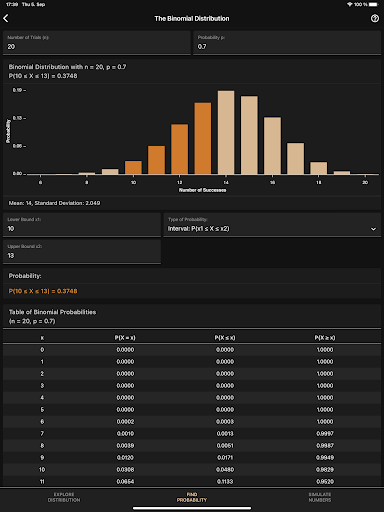The height and width of the screenshot is (512, 384).
Task: Click the dark orange bar at 13 successes
Action: point(203,138)
